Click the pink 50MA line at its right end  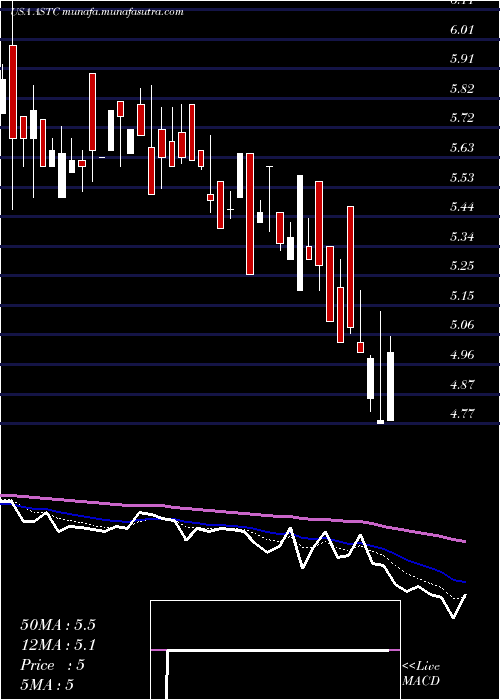point(464,541)
